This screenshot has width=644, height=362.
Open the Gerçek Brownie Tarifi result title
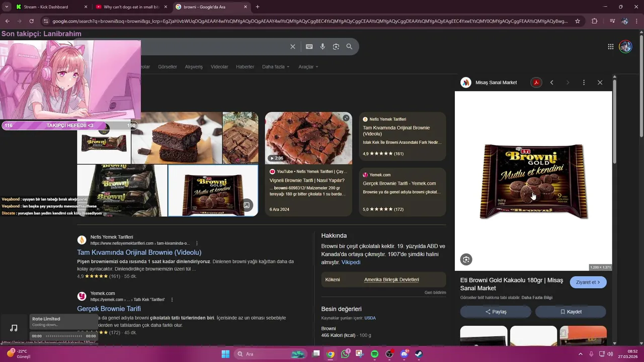(x=109, y=309)
